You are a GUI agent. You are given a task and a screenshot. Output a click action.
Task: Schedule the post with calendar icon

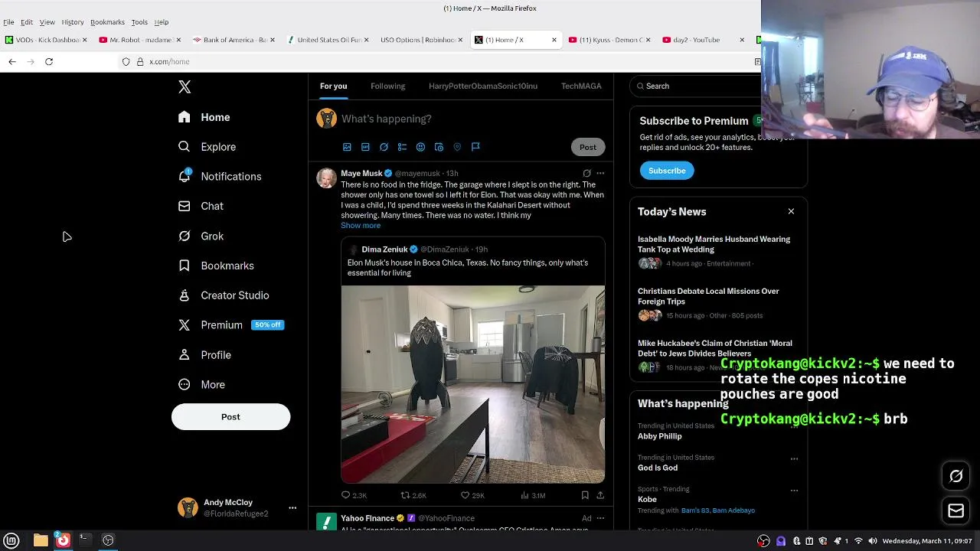click(439, 147)
